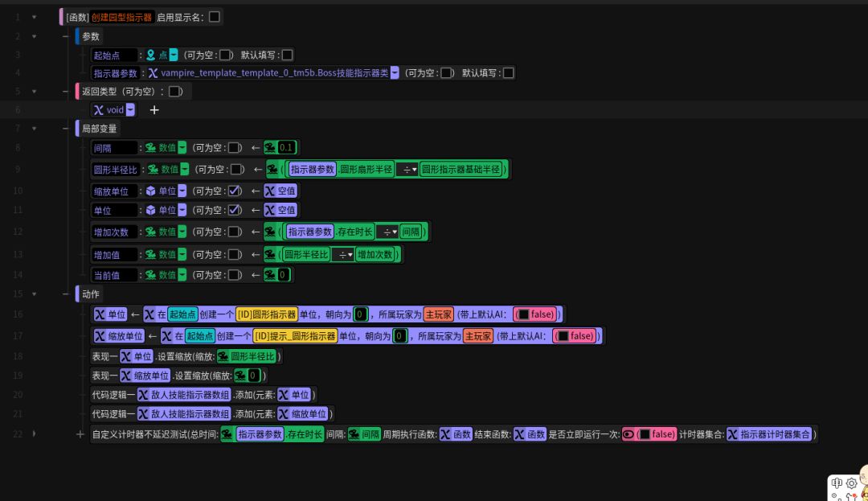Image resolution: width=868 pixels, height=501 pixels.
Task: Collapse the 参数 section arrow
Action: tap(34, 36)
